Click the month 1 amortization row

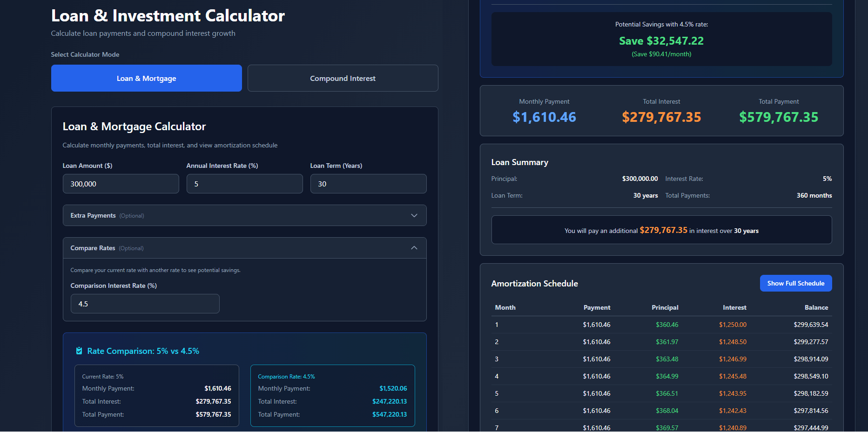[x=661, y=325]
